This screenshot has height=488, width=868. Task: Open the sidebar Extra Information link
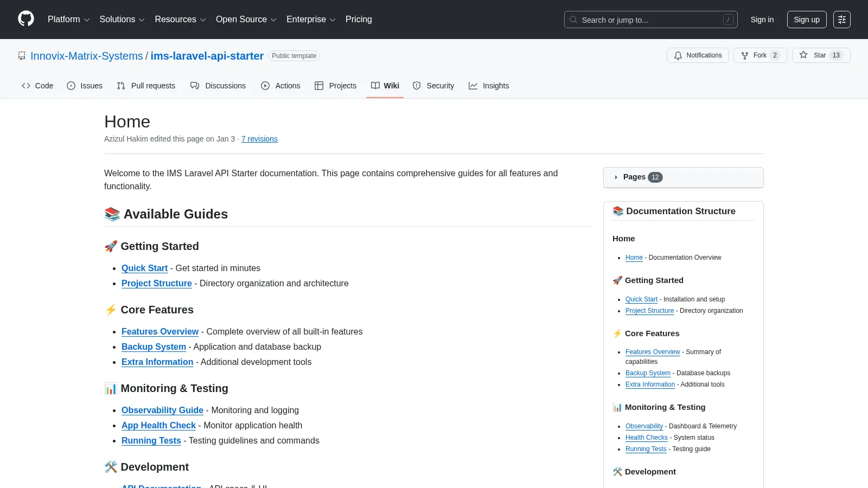[x=650, y=384]
